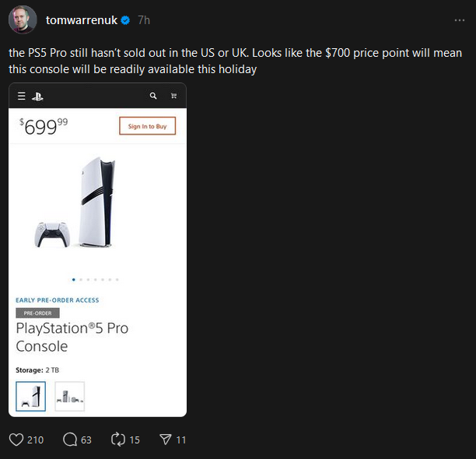Open the three-dot more options menu
This screenshot has width=476, height=459.
(x=459, y=19)
